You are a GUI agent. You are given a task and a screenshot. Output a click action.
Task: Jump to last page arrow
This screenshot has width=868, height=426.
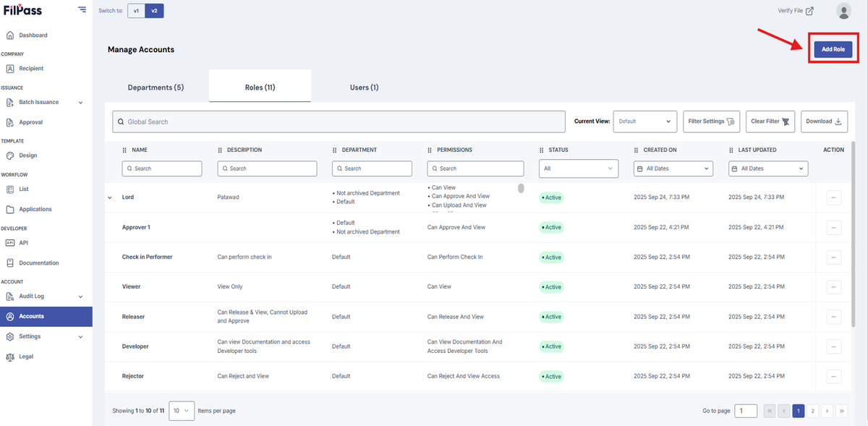(841, 411)
